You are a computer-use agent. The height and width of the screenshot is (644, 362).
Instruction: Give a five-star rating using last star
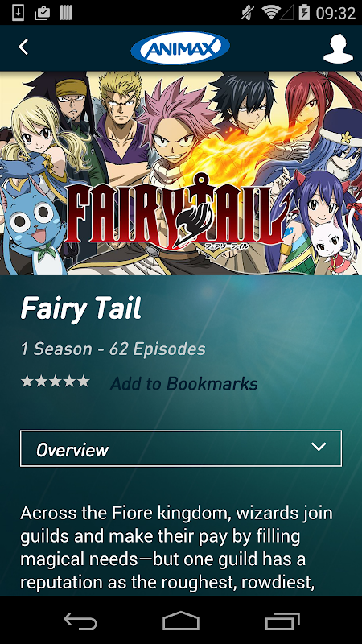point(83,381)
